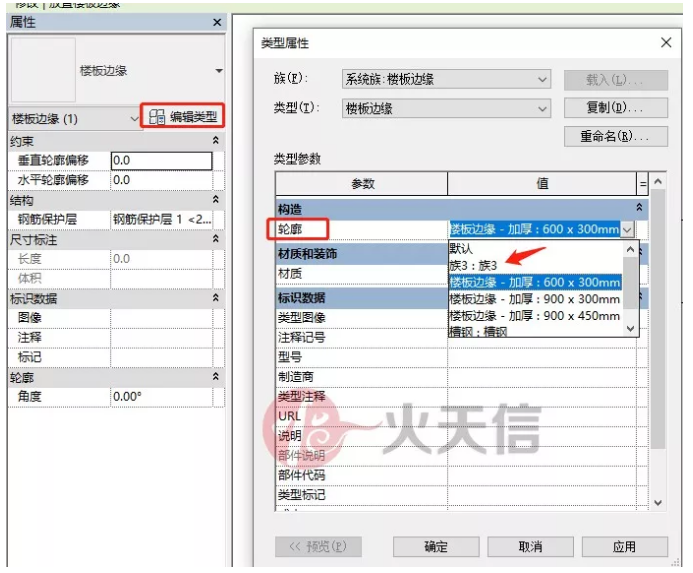Click scroll up arrow of type parameters table

[658, 181]
